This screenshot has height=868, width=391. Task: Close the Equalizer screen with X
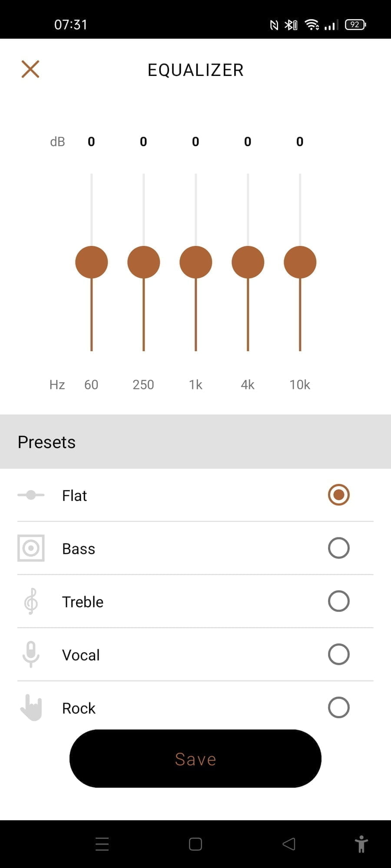click(30, 69)
